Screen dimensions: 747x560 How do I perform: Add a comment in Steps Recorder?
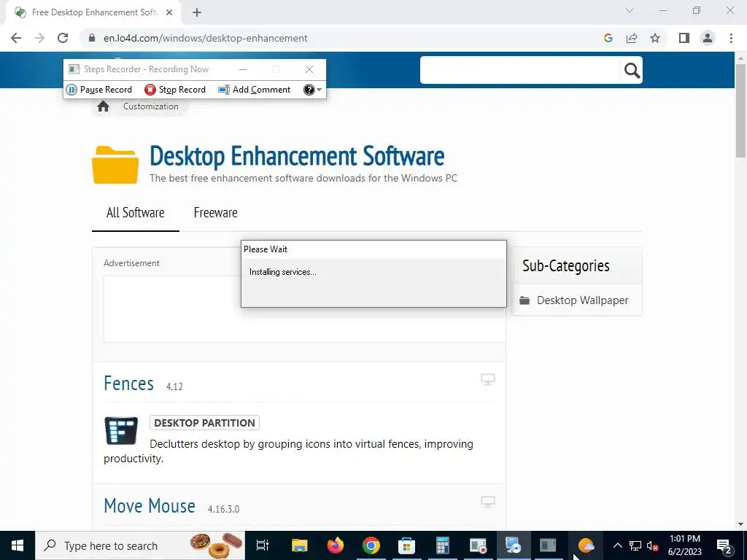(255, 90)
